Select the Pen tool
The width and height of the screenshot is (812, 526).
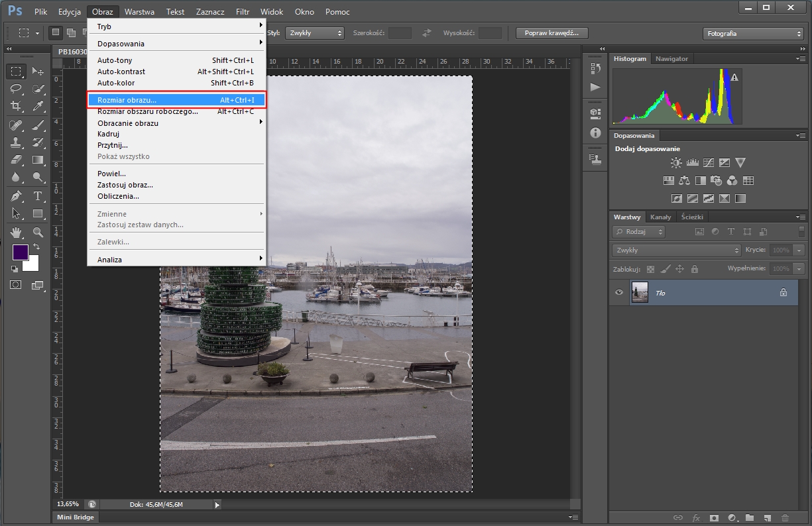coord(17,195)
